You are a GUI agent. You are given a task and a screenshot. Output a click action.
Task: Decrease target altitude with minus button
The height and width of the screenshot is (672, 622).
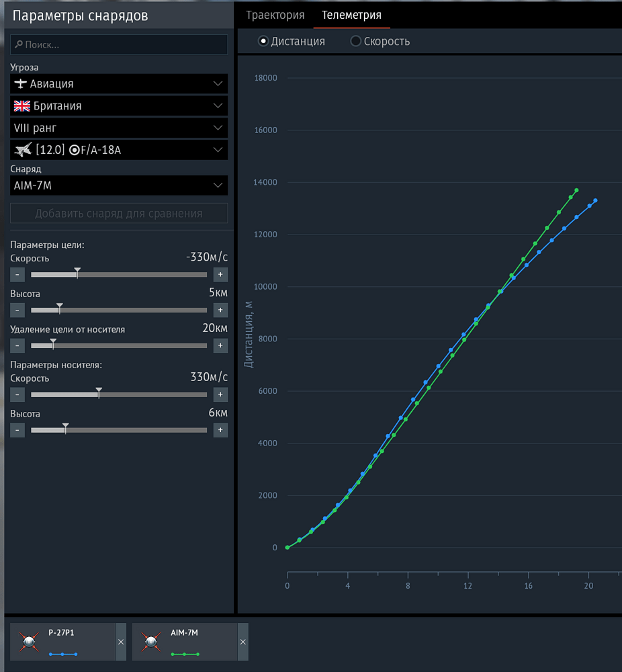pos(17,310)
